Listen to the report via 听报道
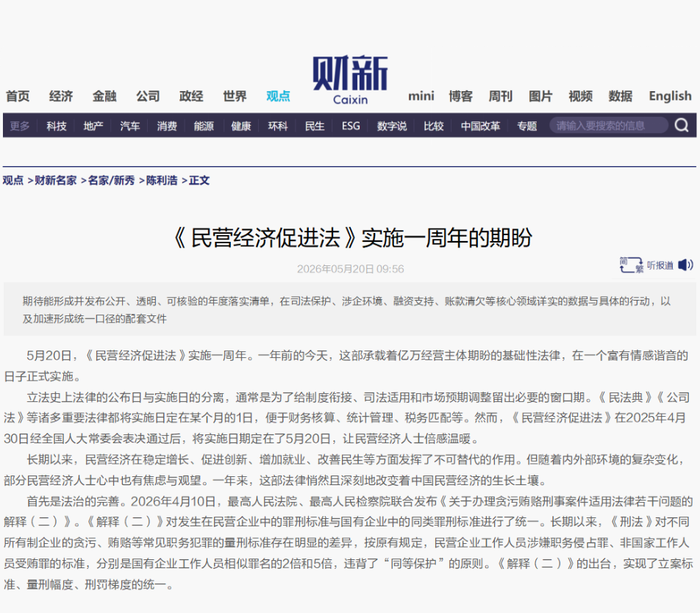Viewport: 700px width, 613px height. (660, 265)
